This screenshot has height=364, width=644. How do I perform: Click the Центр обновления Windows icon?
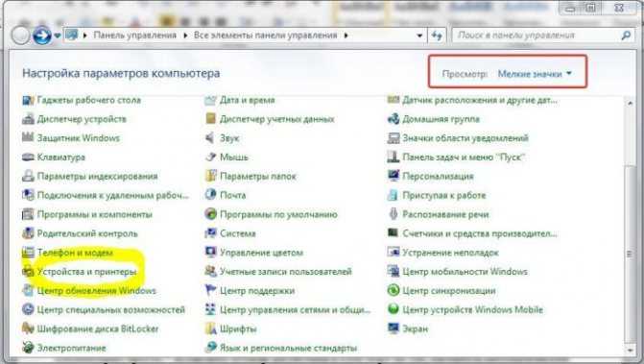(x=28, y=291)
